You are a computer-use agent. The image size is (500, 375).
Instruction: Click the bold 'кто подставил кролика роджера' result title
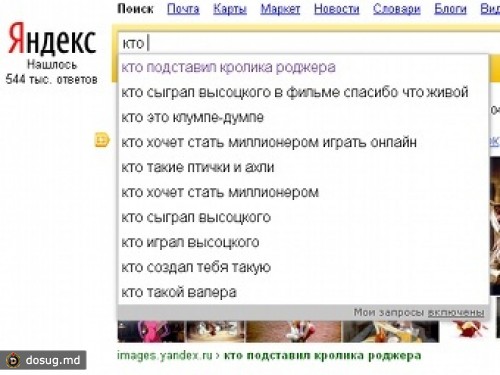322,356
